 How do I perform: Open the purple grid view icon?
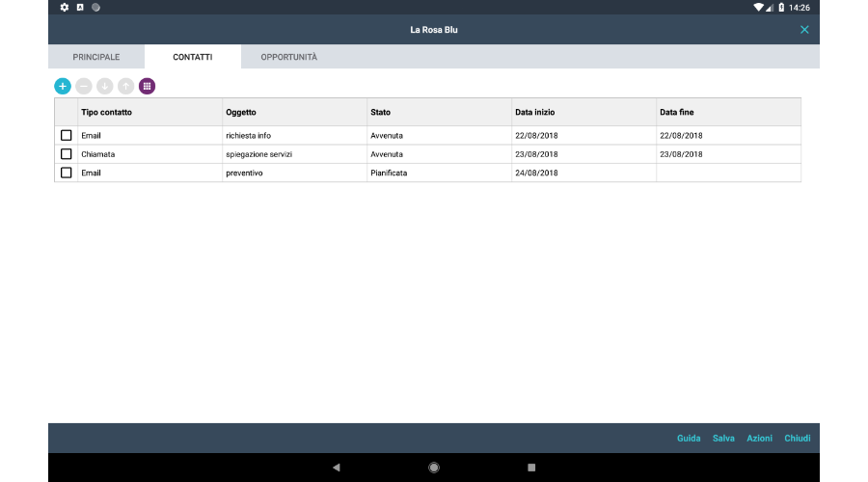148,86
